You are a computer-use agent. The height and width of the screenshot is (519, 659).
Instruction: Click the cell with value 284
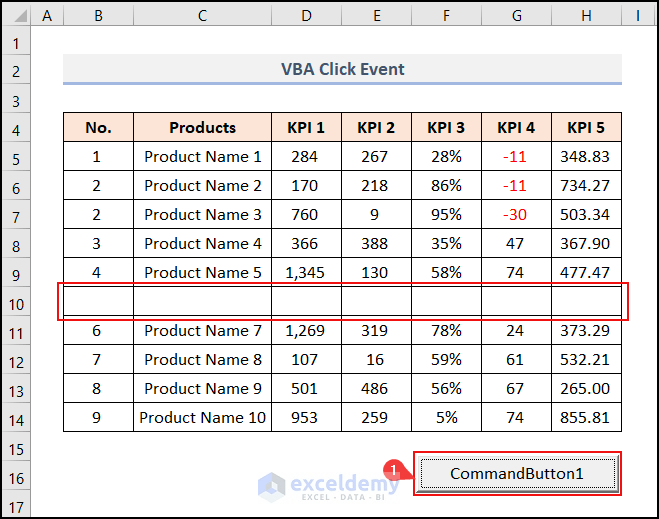(x=306, y=156)
